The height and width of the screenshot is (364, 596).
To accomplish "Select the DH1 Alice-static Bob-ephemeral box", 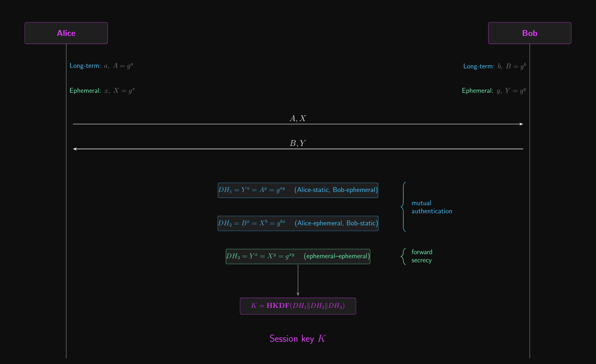I will (298, 190).
